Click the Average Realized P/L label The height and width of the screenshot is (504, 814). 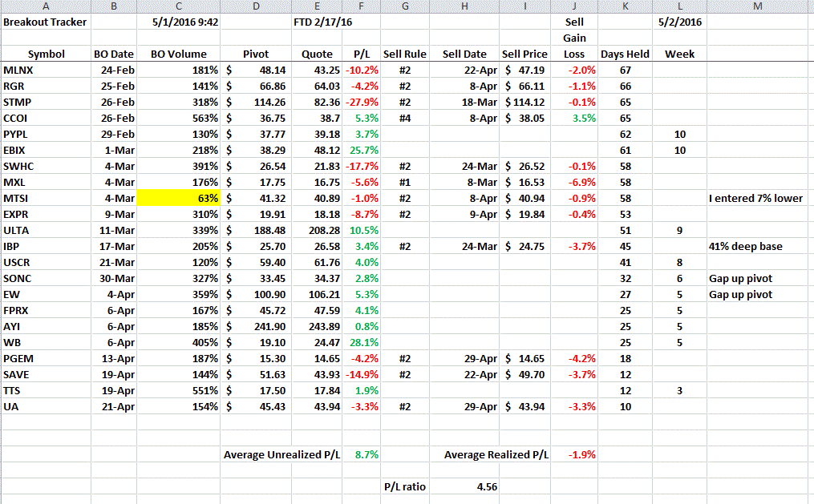tap(496, 455)
